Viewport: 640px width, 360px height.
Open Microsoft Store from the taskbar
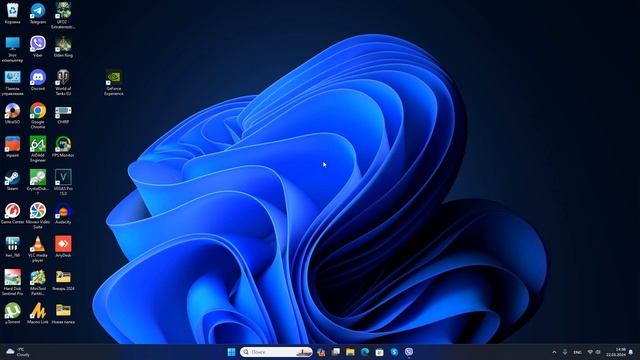(x=380, y=352)
